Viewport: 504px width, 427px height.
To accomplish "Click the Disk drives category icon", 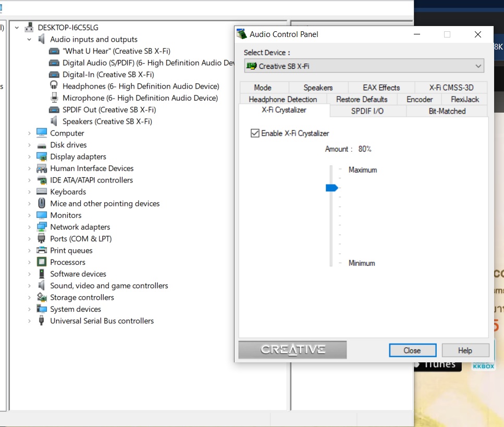I will [x=42, y=145].
